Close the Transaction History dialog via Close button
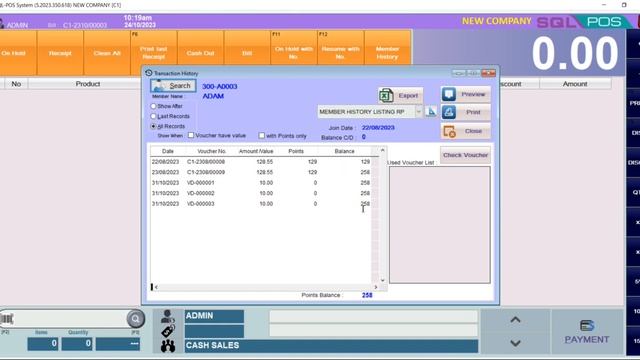 tap(466, 131)
